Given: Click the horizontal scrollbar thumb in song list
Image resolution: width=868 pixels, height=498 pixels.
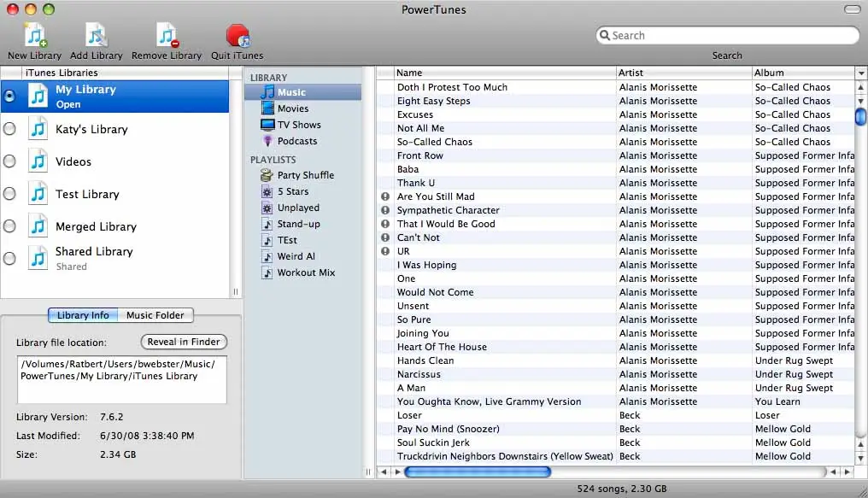Looking at the screenshot, I should (x=478, y=472).
